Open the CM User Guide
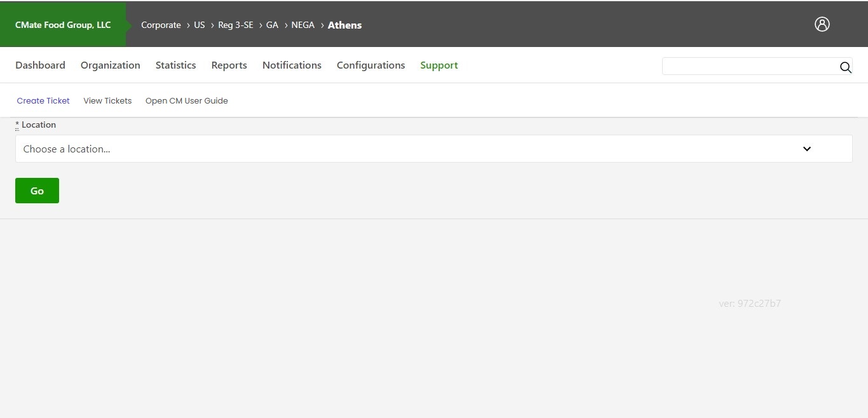This screenshot has height=418, width=868. [186, 100]
